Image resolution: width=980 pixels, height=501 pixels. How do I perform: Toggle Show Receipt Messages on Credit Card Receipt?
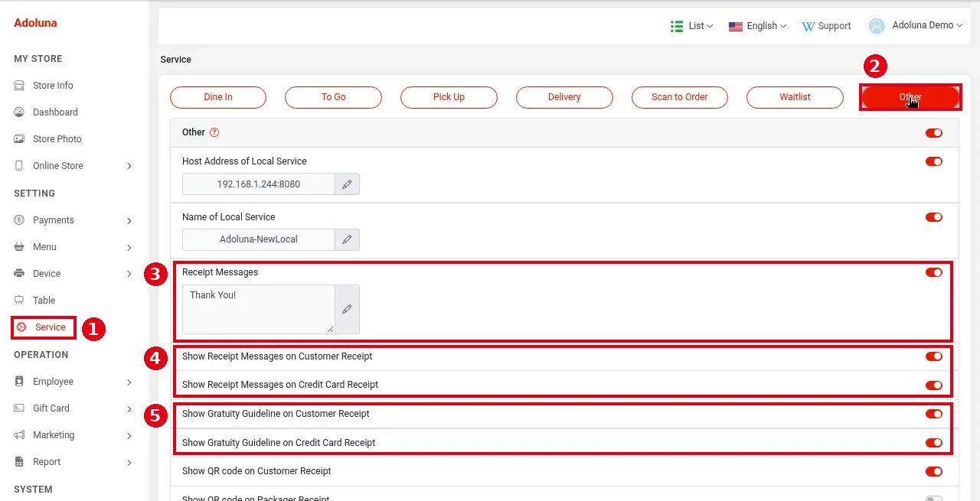click(934, 386)
